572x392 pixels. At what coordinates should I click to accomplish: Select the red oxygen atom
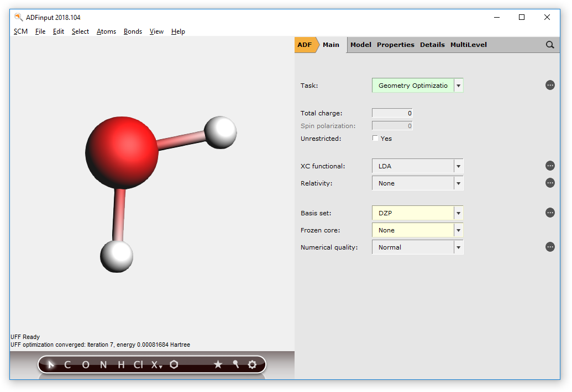point(122,152)
